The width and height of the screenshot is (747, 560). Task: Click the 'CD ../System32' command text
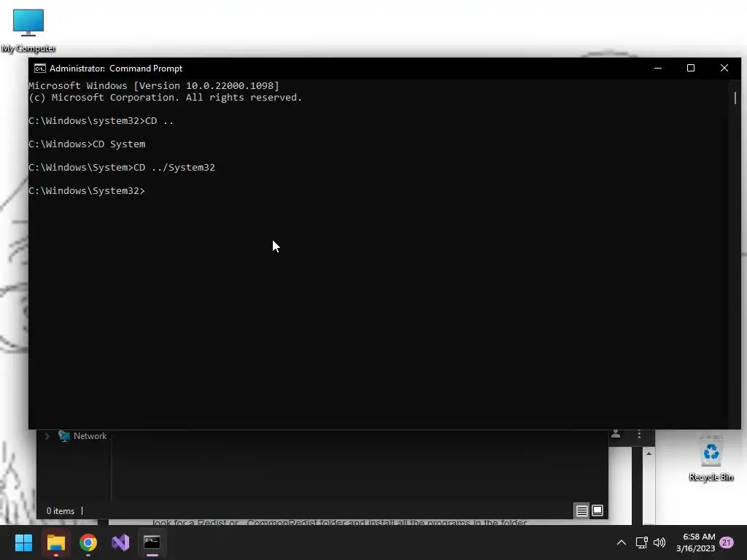tap(174, 168)
